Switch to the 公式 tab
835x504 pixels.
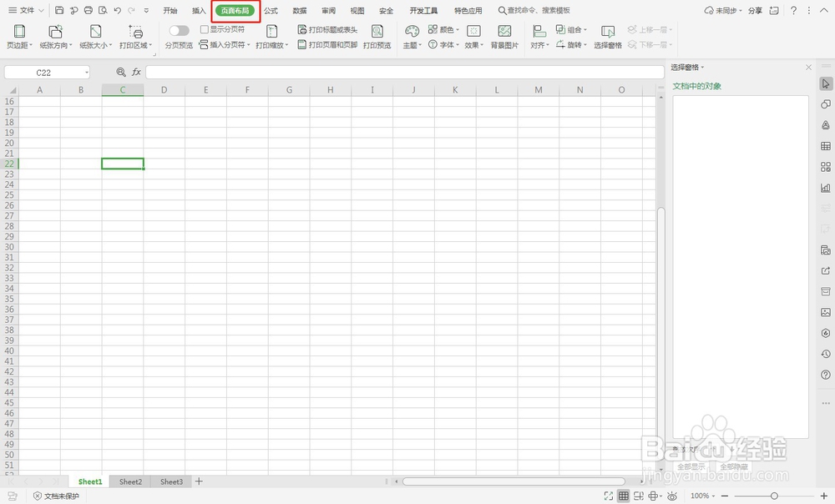click(271, 10)
